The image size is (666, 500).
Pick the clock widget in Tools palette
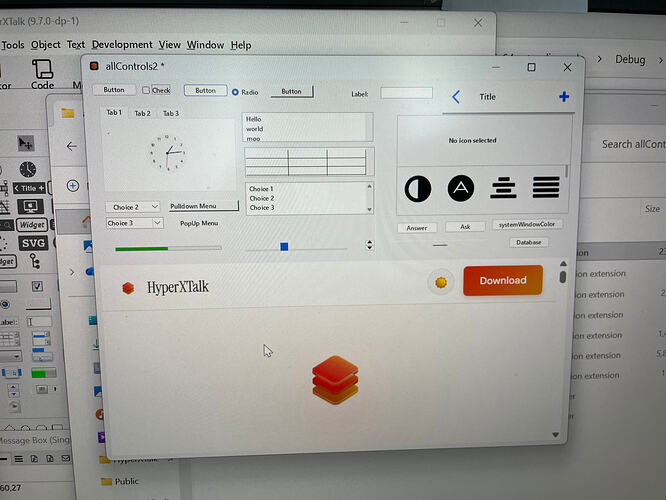(28, 169)
